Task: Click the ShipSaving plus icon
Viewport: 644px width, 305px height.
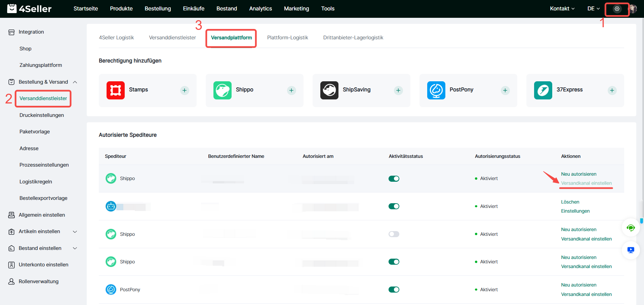Action: pyautogui.click(x=398, y=90)
